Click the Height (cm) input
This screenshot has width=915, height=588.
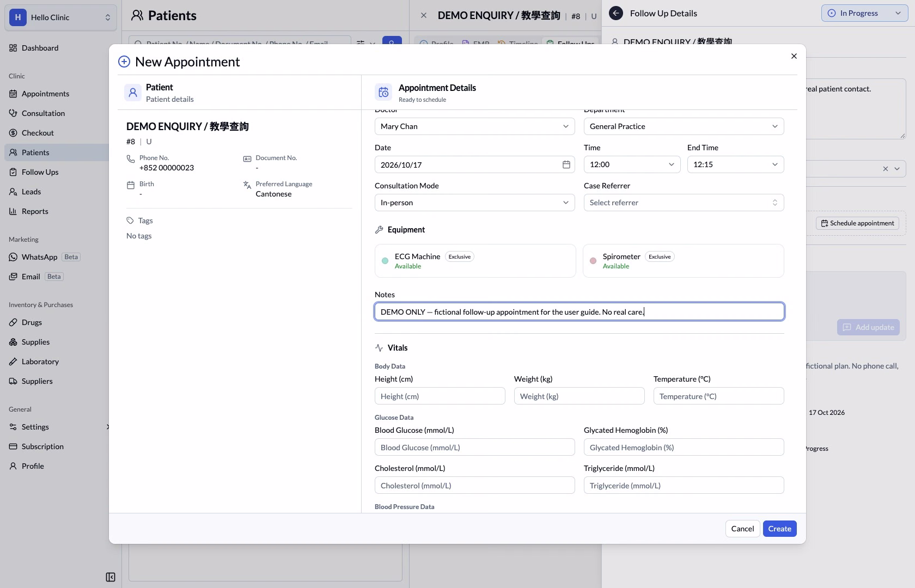pos(440,396)
